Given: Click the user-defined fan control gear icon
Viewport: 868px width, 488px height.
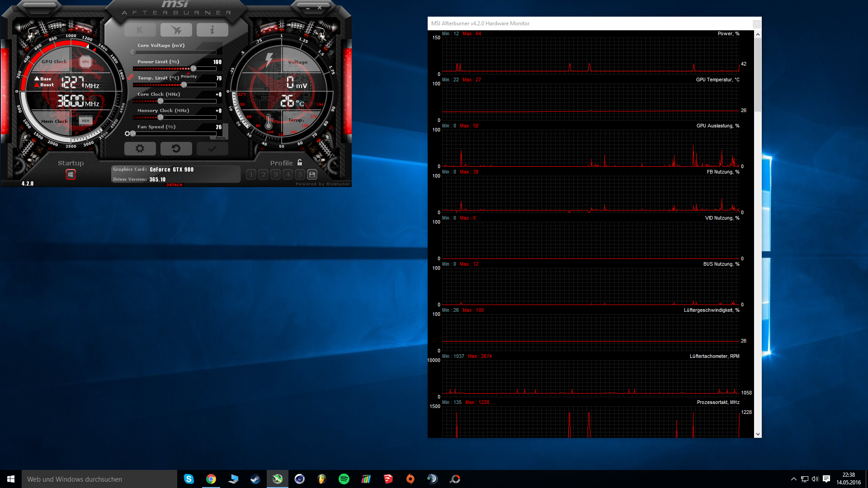Looking at the screenshot, I should tap(127, 134).
